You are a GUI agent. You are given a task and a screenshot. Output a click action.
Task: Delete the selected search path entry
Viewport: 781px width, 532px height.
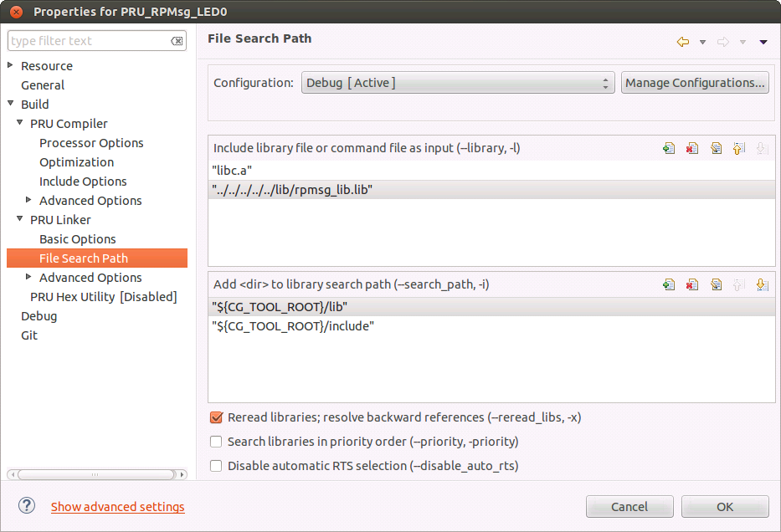(x=691, y=284)
